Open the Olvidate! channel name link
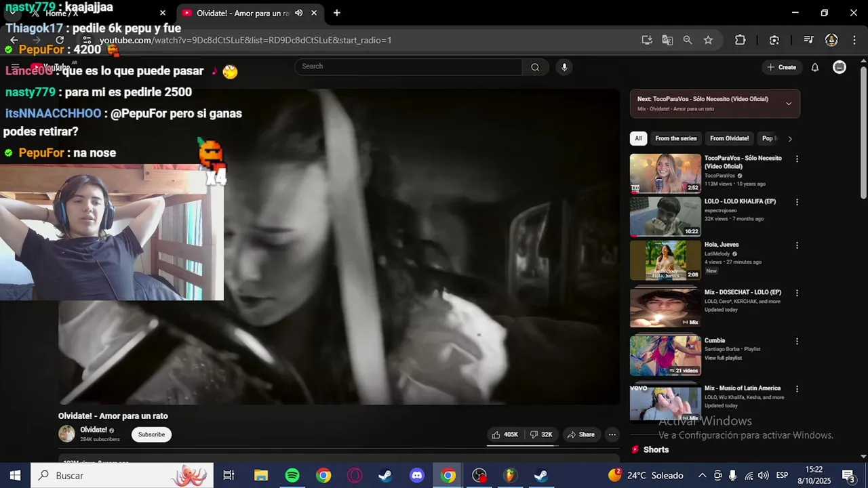Image resolution: width=868 pixels, height=488 pixels. (x=94, y=430)
